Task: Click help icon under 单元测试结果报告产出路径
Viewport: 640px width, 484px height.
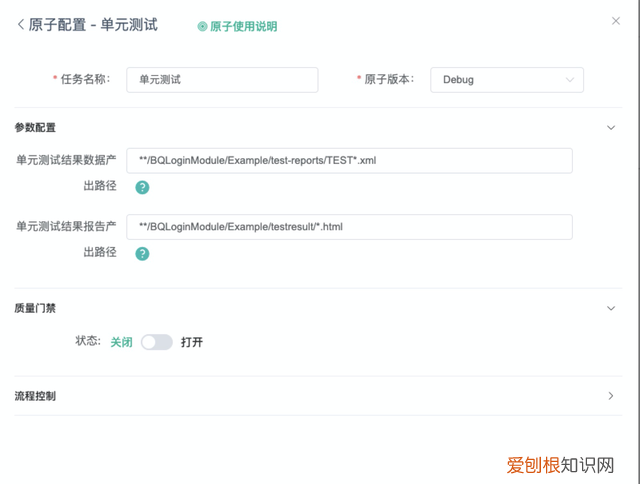Action: 142,254
